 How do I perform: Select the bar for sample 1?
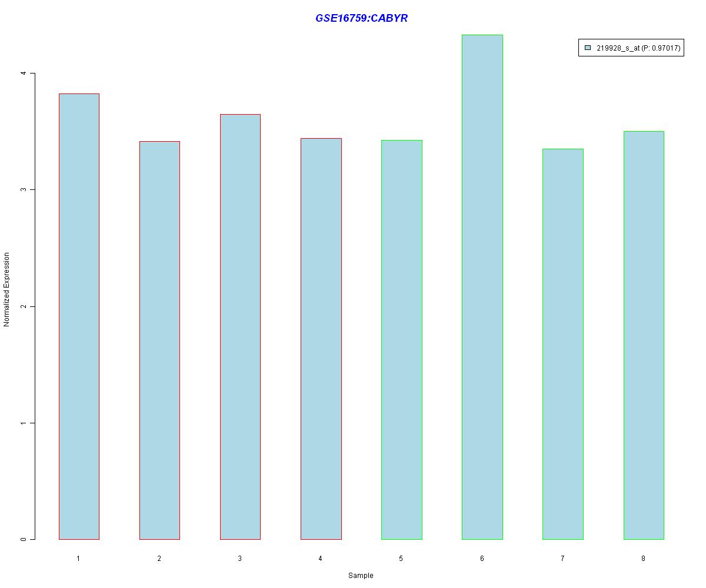click(x=79, y=316)
